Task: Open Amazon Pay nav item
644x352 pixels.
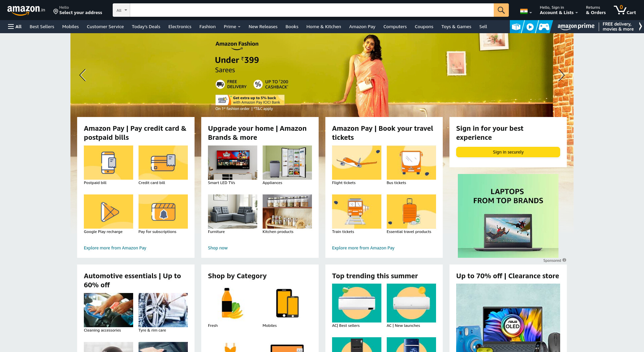Action: click(362, 26)
